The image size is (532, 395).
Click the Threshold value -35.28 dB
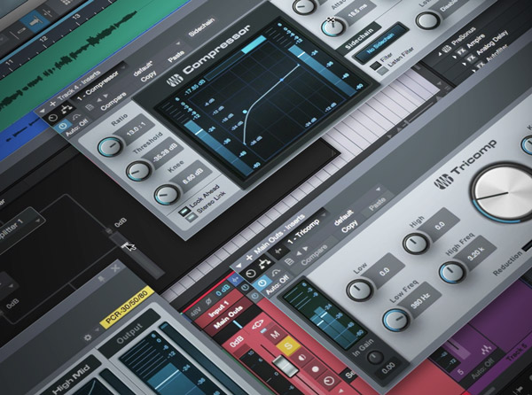coord(165,154)
